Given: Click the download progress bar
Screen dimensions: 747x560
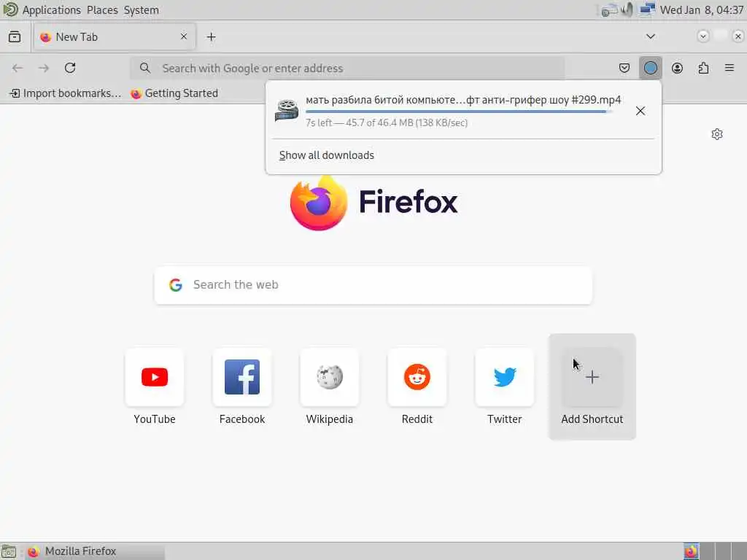Looking at the screenshot, I should 459,112.
